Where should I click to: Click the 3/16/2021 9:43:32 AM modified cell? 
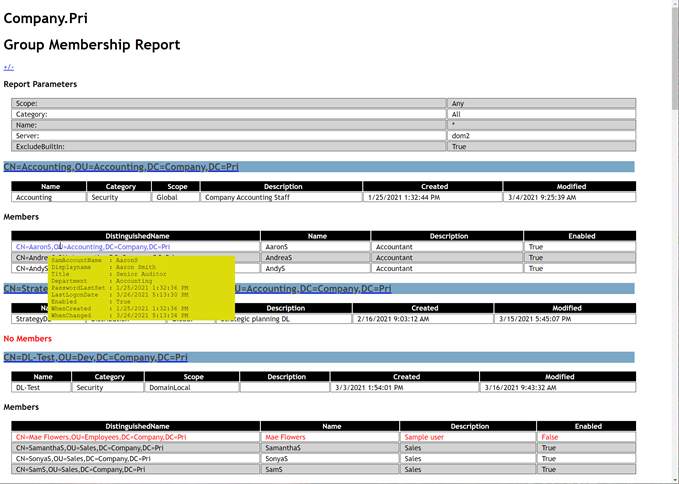558,387
